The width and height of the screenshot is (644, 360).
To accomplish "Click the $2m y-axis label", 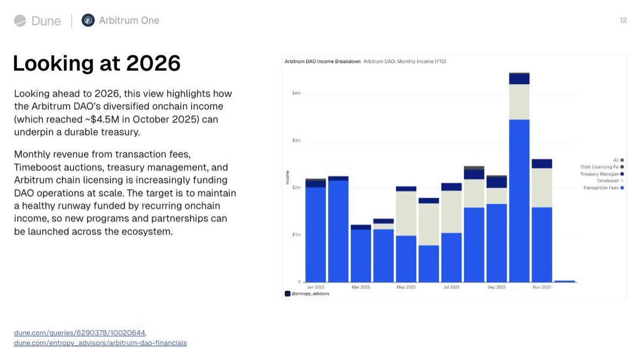I will click(296, 188).
